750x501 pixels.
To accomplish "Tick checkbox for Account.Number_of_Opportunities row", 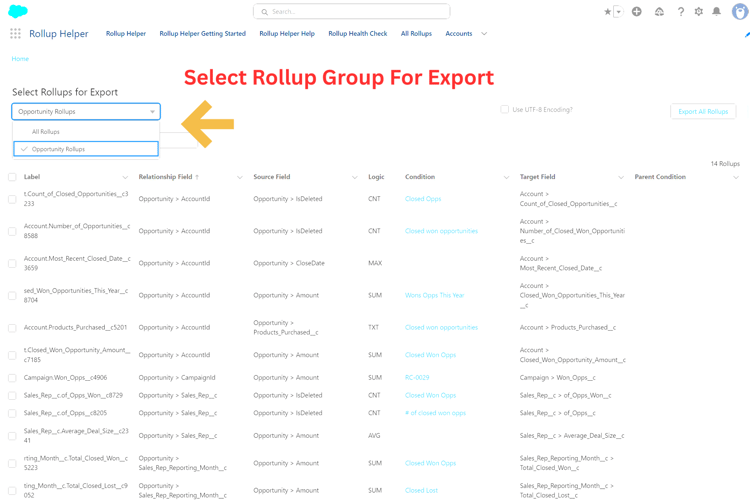I will [12, 231].
